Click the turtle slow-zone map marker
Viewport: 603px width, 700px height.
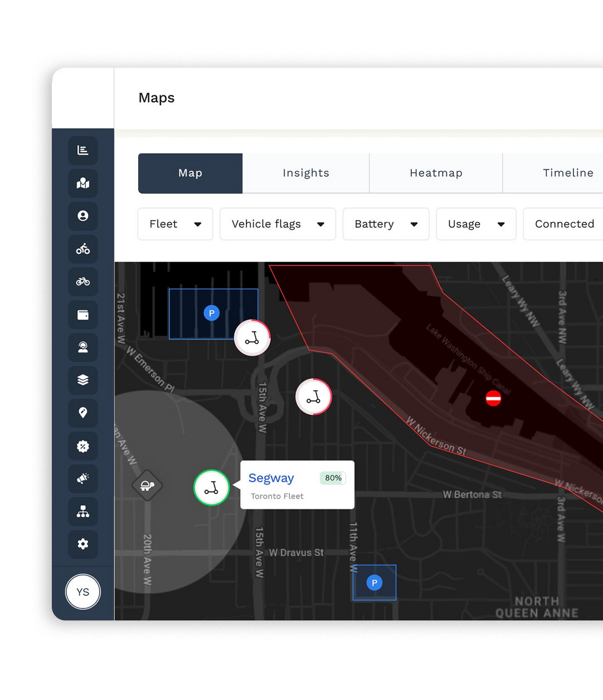147,485
